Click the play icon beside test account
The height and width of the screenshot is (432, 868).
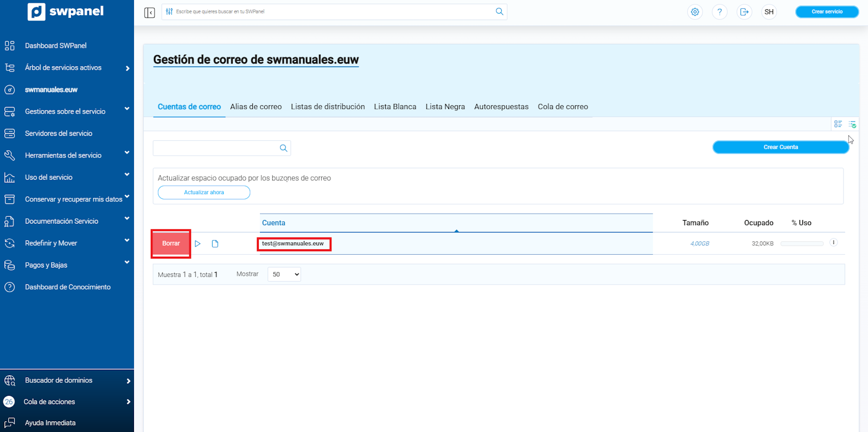coord(198,244)
